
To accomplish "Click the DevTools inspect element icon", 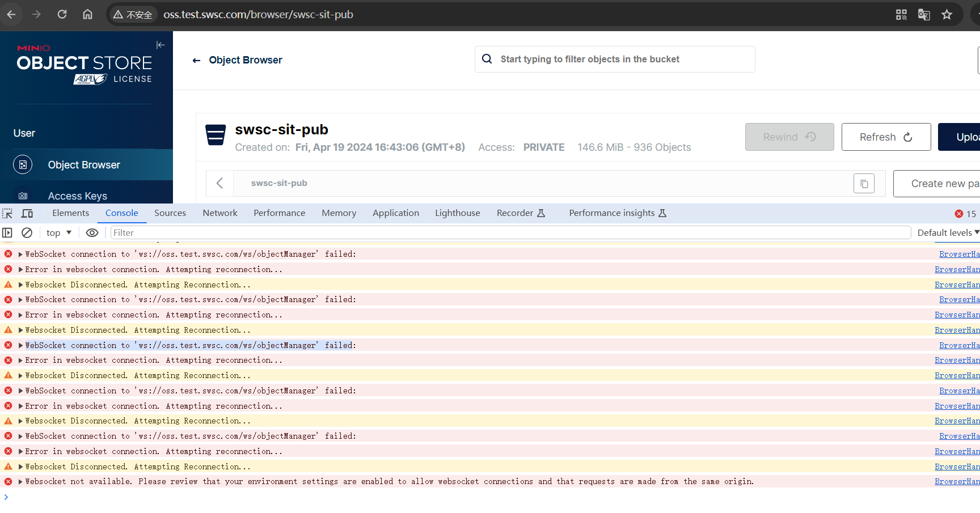I will (7, 214).
